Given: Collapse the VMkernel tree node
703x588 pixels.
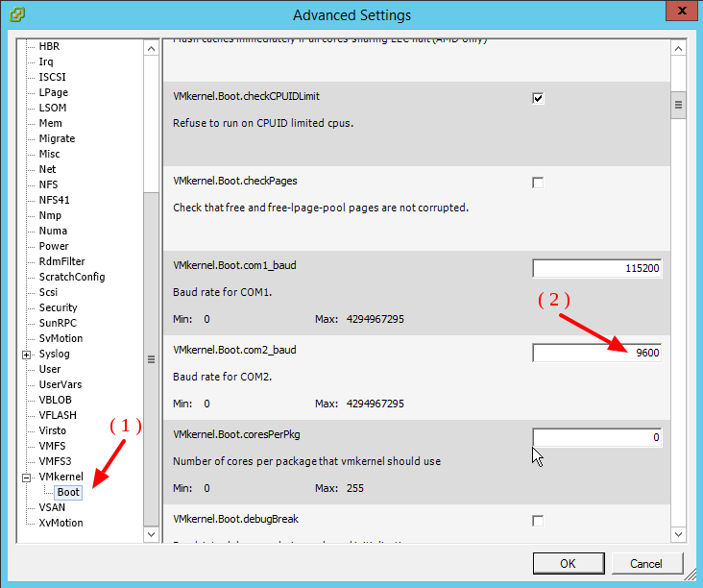Looking at the screenshot, I should point(26,478).
